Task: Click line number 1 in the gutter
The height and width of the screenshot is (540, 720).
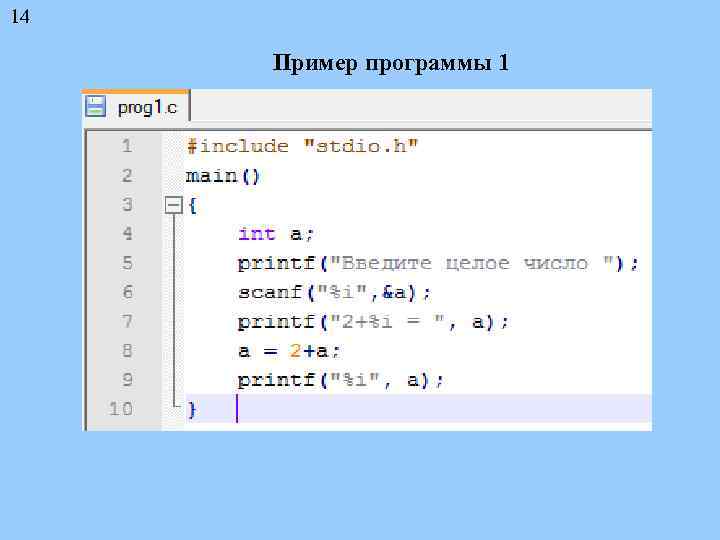Action: 127,146
